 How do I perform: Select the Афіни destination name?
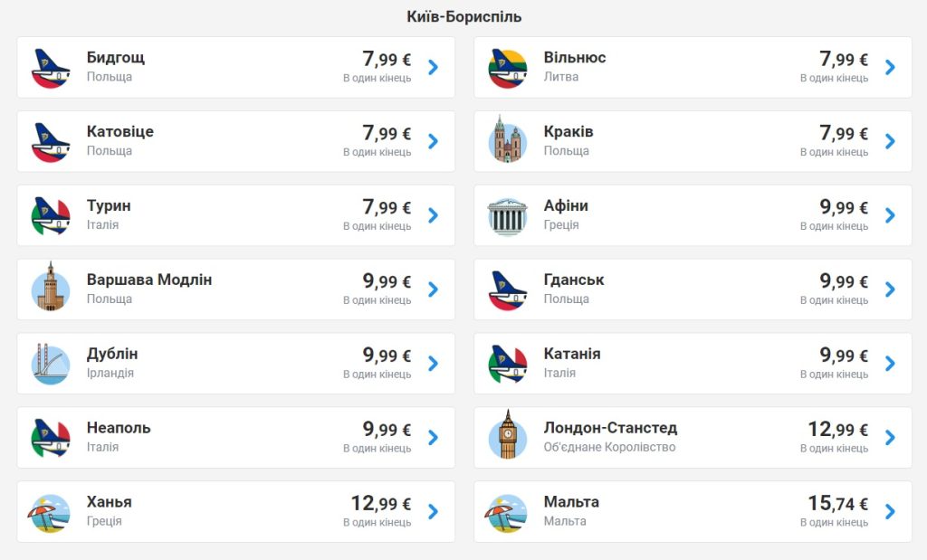566,205
